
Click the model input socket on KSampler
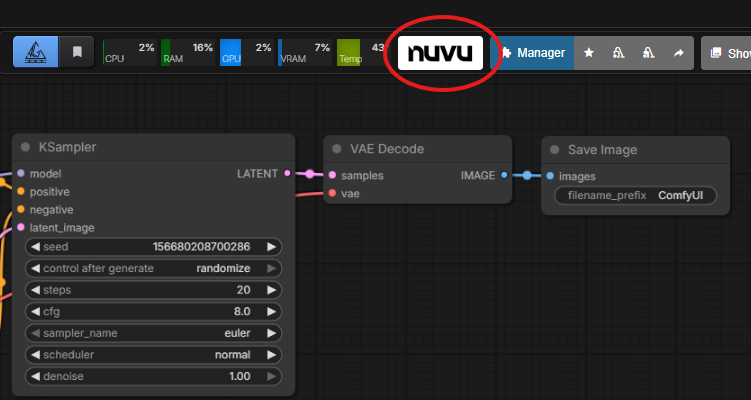(21, 173)
